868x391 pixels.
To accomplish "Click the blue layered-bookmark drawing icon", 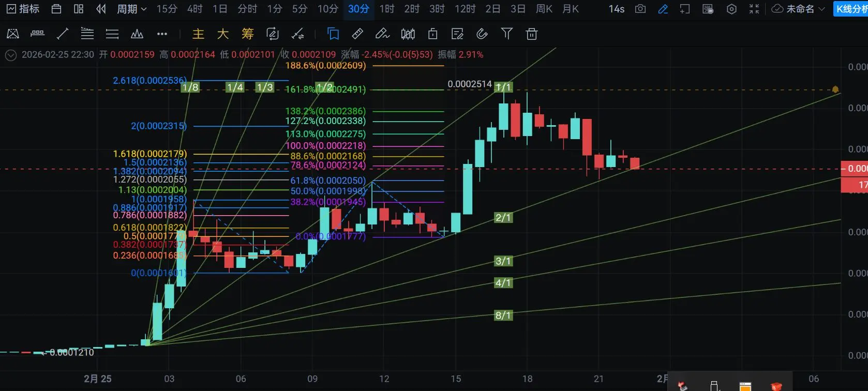I will coord(333,34).
